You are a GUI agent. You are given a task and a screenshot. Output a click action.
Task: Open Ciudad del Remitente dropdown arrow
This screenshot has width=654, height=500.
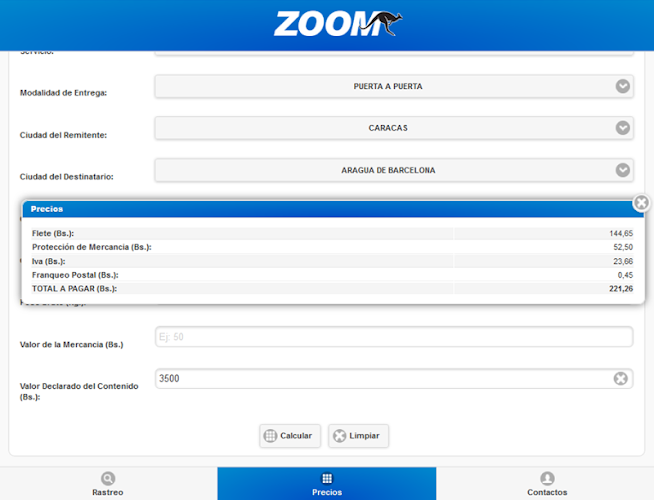pos(623,128)
